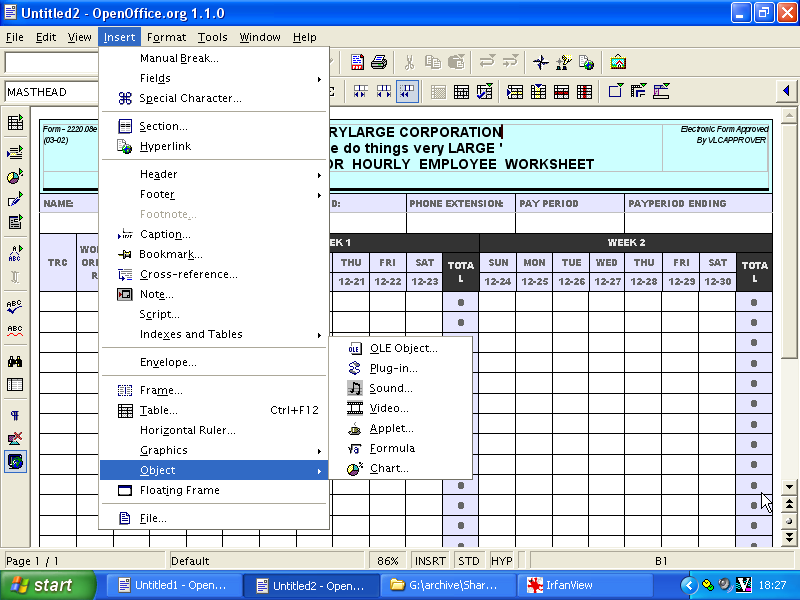Toggle nonprinting characters paragraph mark icon

tap(15, 415)
